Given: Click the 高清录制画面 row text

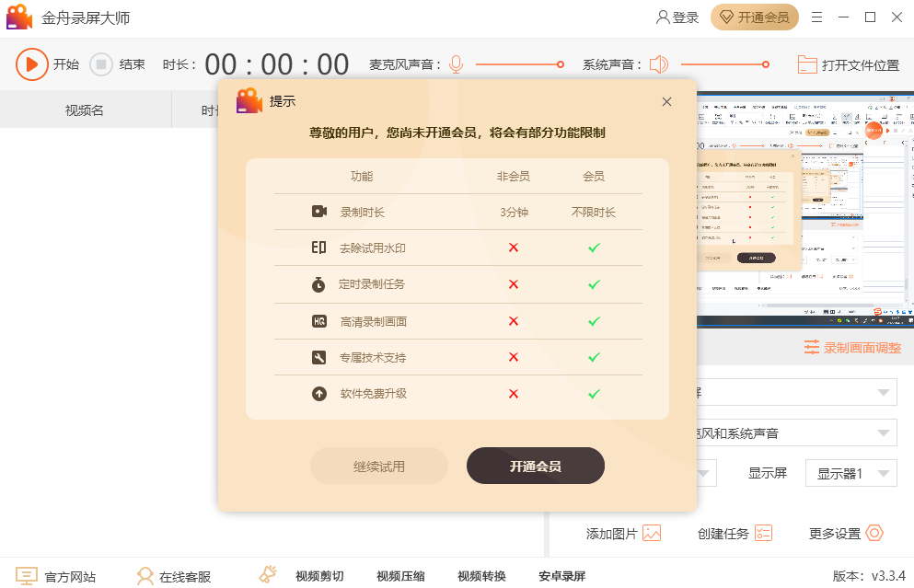Looking at the screenshot, I should [x=373, y=322].
